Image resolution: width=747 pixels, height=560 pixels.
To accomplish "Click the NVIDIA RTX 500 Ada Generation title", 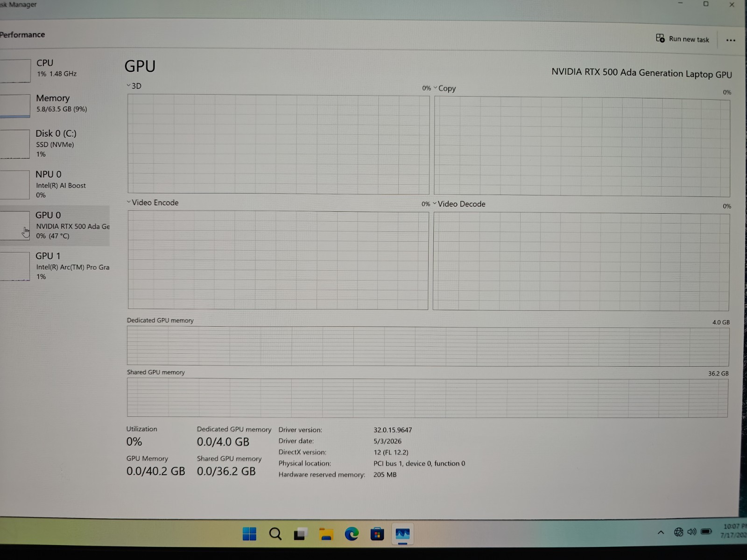I will click(641, 73).
